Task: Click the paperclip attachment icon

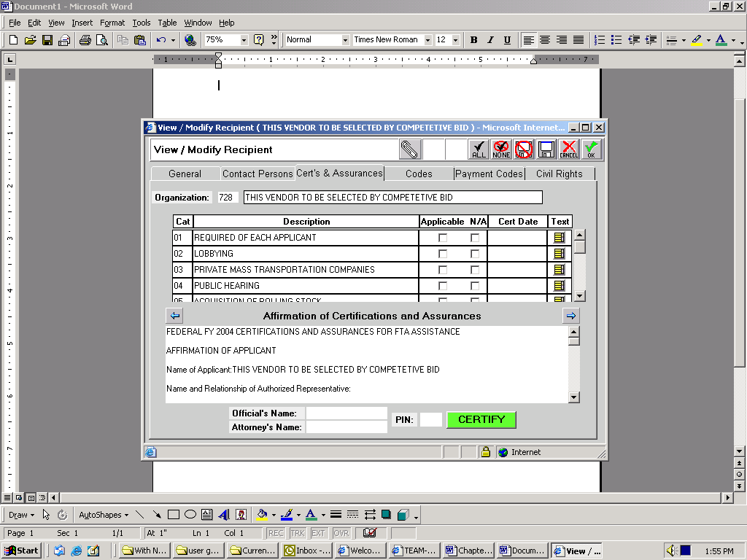Action: click(410, 149)
